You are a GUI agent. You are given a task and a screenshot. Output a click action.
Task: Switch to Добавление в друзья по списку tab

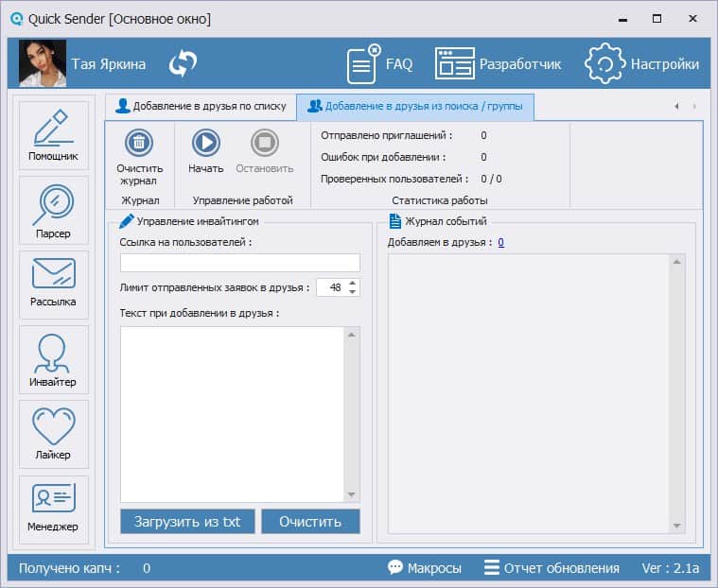201,106
